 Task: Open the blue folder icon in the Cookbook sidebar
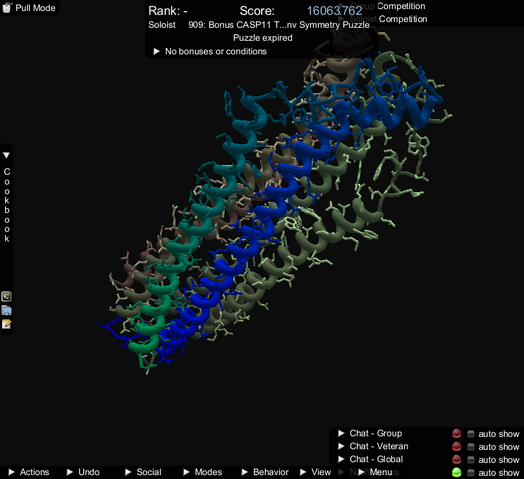click(6, 310)
